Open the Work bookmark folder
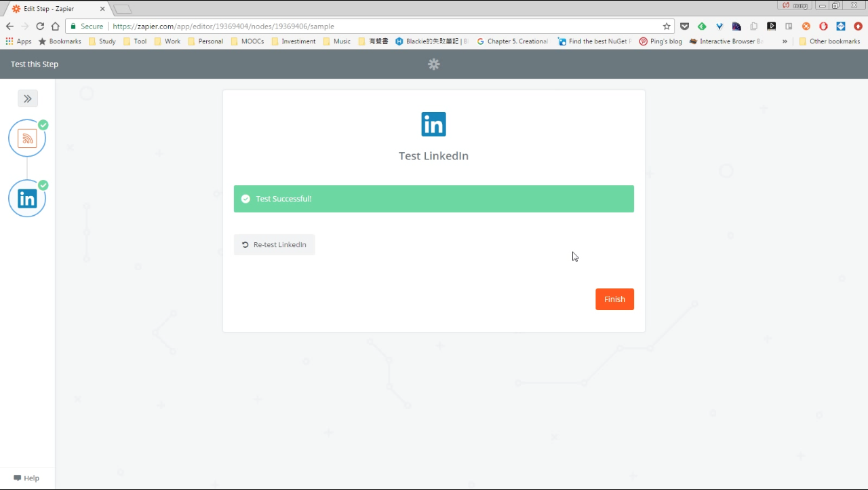868x490 pixels. pyautogui.click(x=167, y=41)
